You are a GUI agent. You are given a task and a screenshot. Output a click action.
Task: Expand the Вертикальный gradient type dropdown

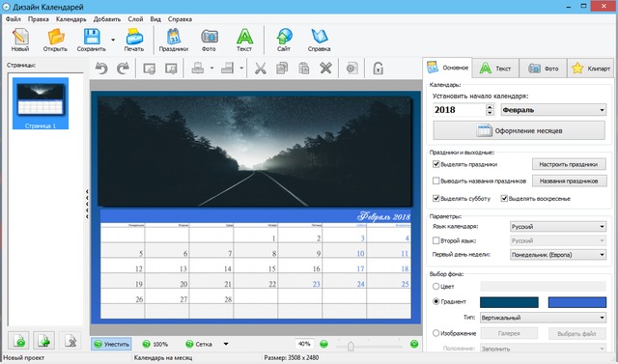[543, 318]
